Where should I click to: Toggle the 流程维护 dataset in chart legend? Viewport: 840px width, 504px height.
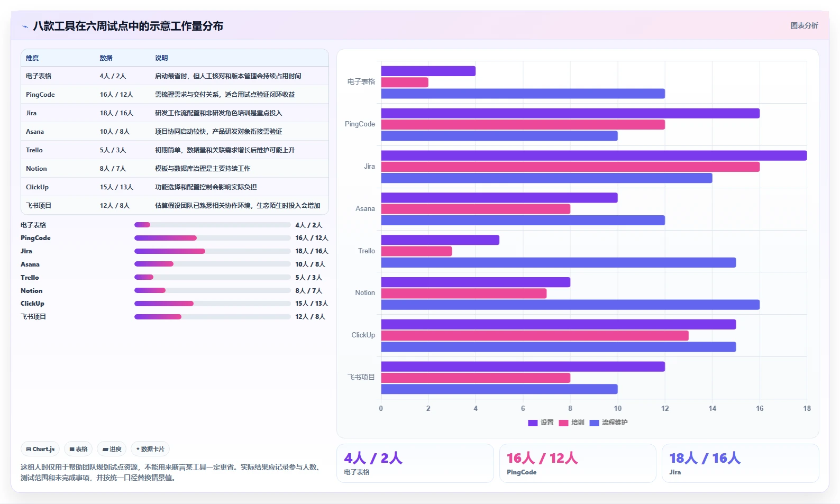tap(608, 423)
